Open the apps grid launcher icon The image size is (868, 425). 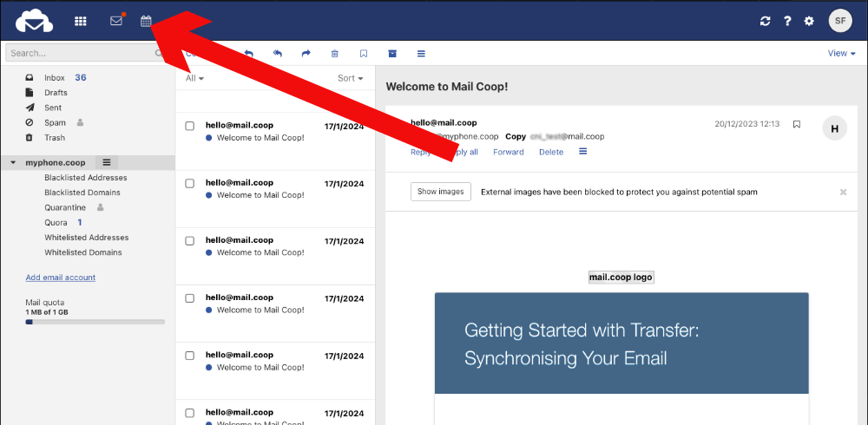coord(81,21)
